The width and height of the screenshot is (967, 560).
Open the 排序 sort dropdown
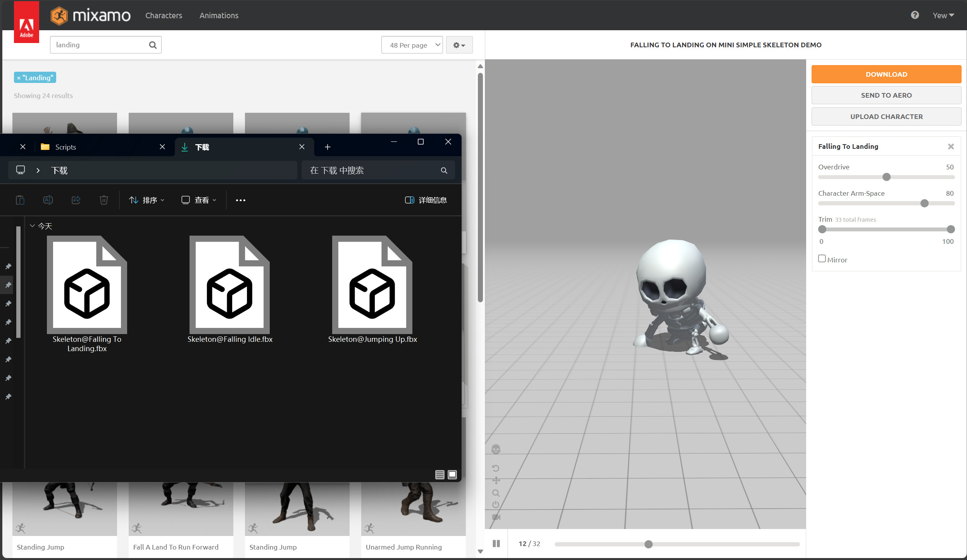click(x=147, y=200)
